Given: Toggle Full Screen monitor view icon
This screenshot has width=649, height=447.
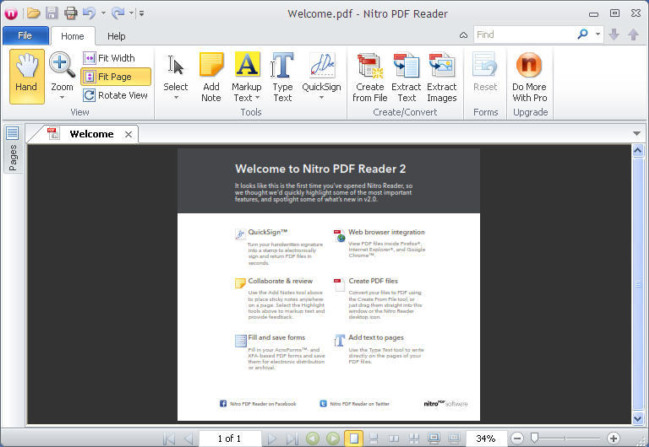Looking at the screenshot, I should [x=434, y=438].
